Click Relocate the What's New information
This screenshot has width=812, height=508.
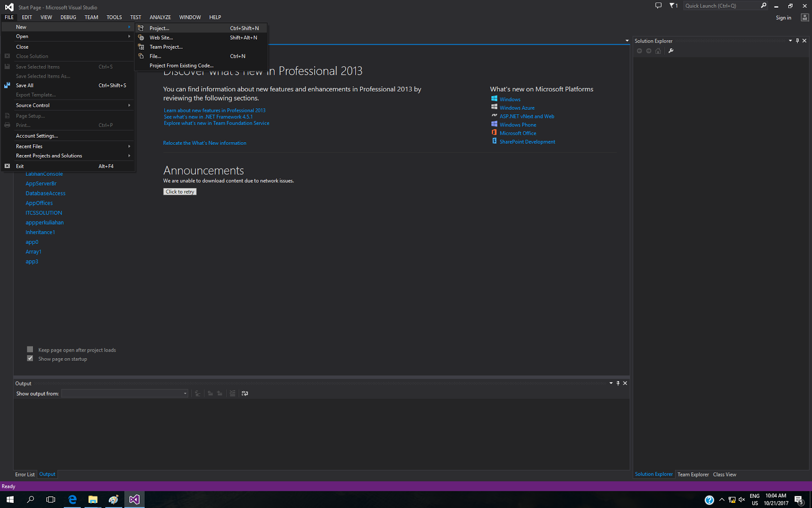coord(205,143)
